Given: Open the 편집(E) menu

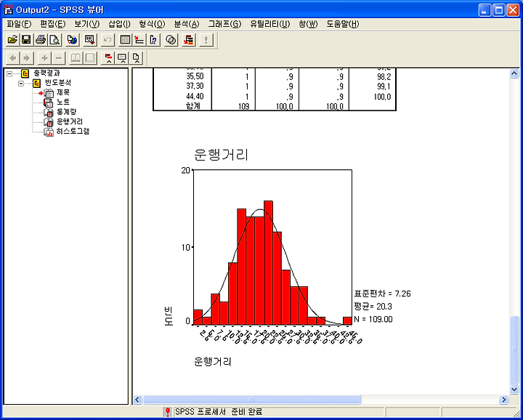Looking at the screenshot, I should point(53,24).
